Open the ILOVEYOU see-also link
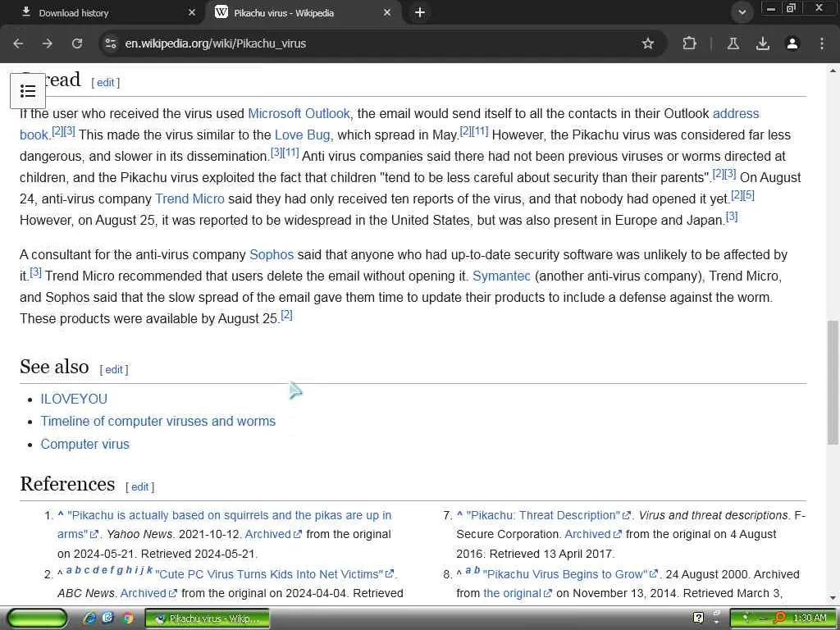 click(x=74, y=399)
